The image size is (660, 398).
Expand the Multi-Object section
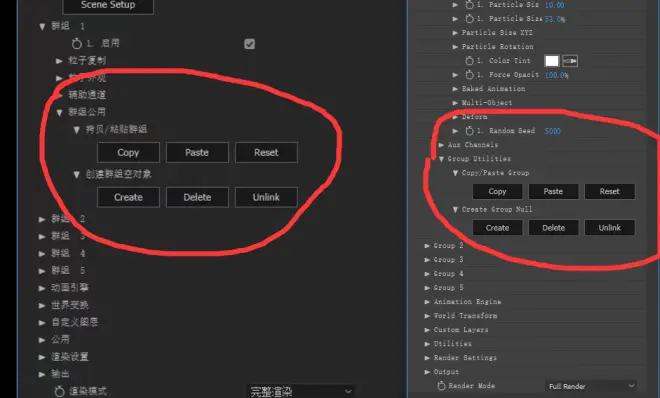click(455, 103)
